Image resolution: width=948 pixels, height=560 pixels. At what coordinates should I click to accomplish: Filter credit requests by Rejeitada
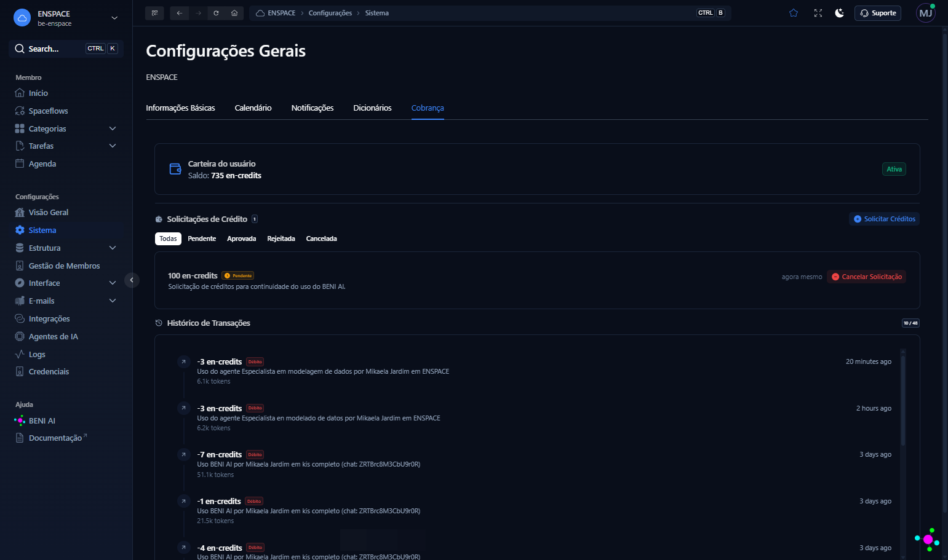pyautogui.click(x=281, y=239)
